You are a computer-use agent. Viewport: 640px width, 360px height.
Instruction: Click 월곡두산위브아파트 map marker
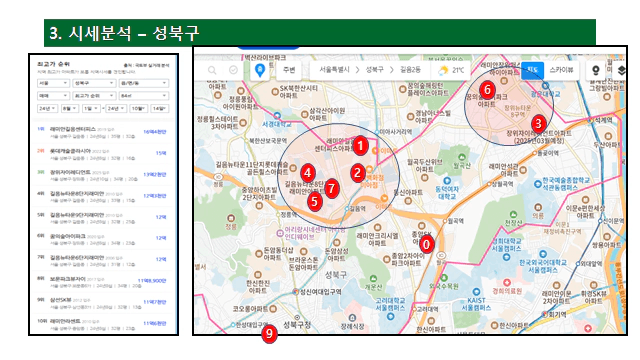click(424, 178)
